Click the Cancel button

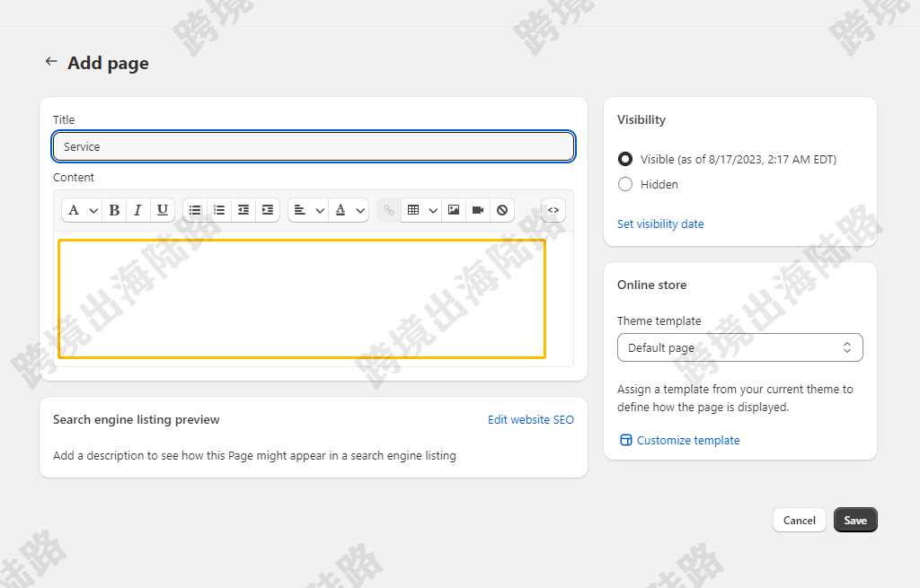(799, 520)
